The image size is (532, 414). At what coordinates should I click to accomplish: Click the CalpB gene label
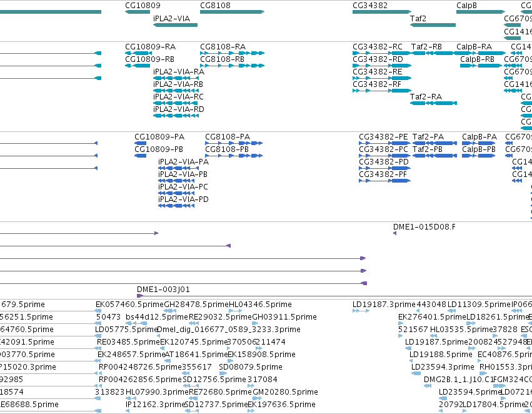tap(466, 6)
